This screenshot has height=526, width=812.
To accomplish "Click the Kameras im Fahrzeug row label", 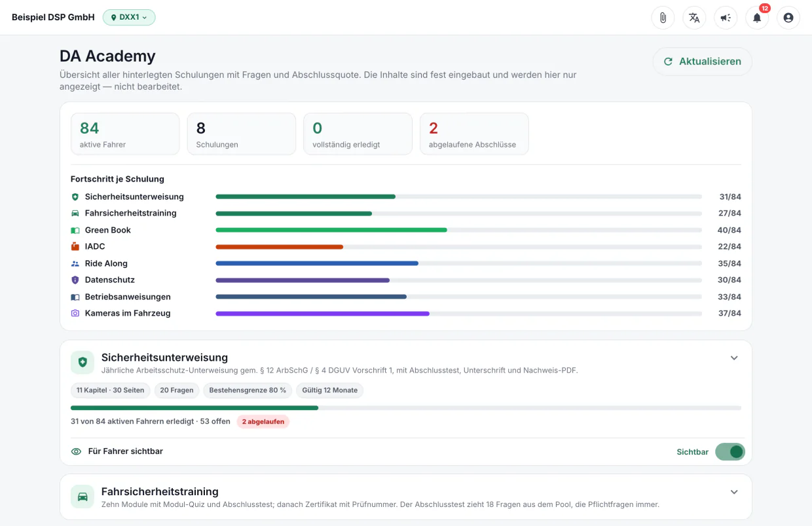I will [x=128, y=313].
